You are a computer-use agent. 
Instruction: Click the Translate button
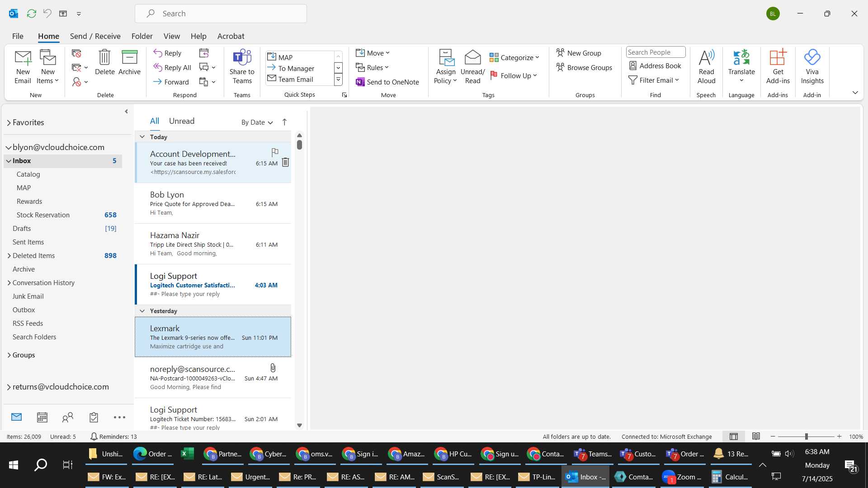pyautogui.click(x=741, y=67)
